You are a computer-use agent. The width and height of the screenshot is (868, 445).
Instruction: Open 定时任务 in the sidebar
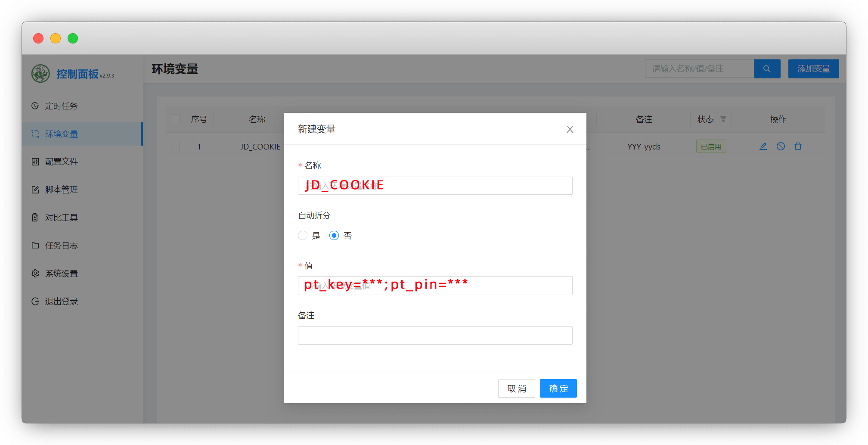(x=61, y=106)
